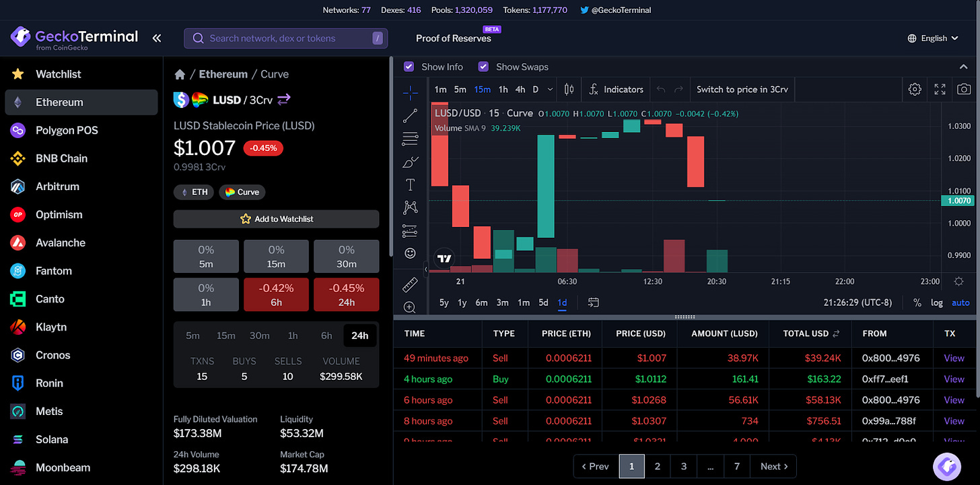Open the English language dropdown
The width and height of the screenshot is (980, 485).
tap(933, 38)
